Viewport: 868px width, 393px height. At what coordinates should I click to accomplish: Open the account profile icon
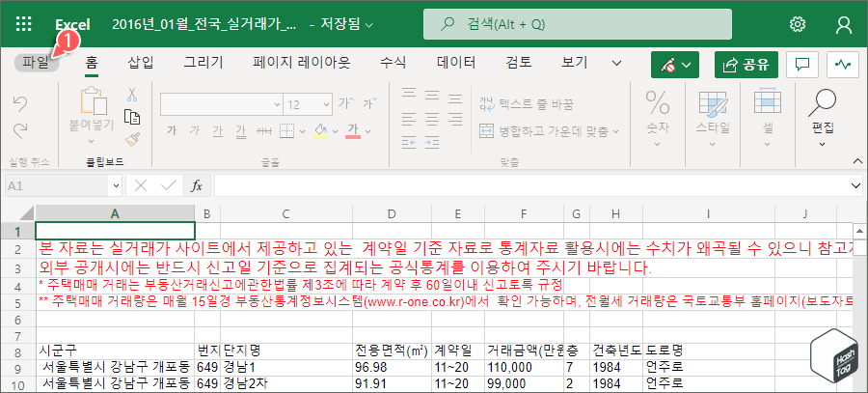(x=844, y=24)
